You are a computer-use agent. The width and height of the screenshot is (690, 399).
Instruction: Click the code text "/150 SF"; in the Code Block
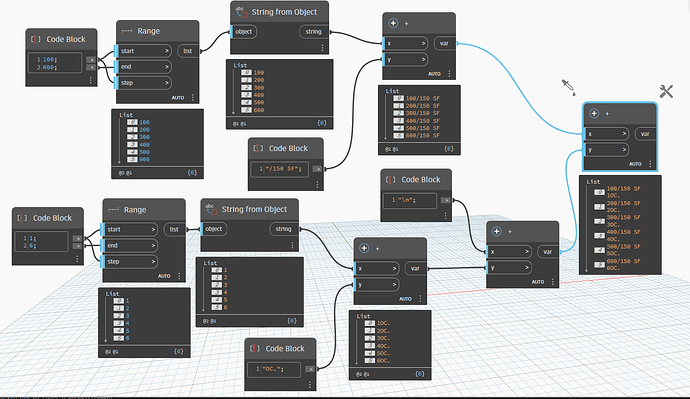pos(284,168)
